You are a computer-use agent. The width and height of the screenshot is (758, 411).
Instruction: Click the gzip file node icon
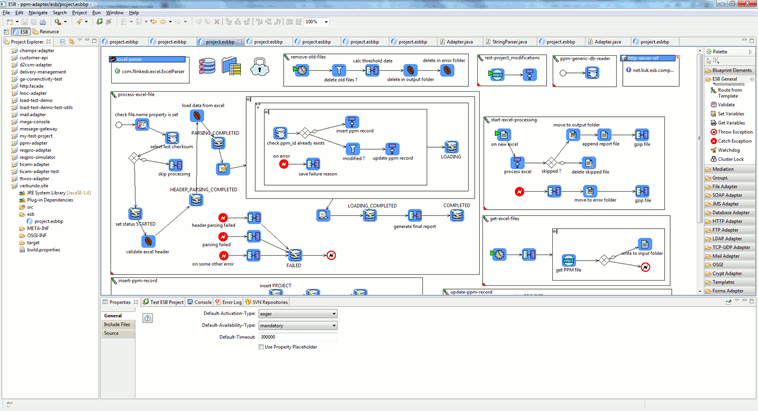(642, 133)
